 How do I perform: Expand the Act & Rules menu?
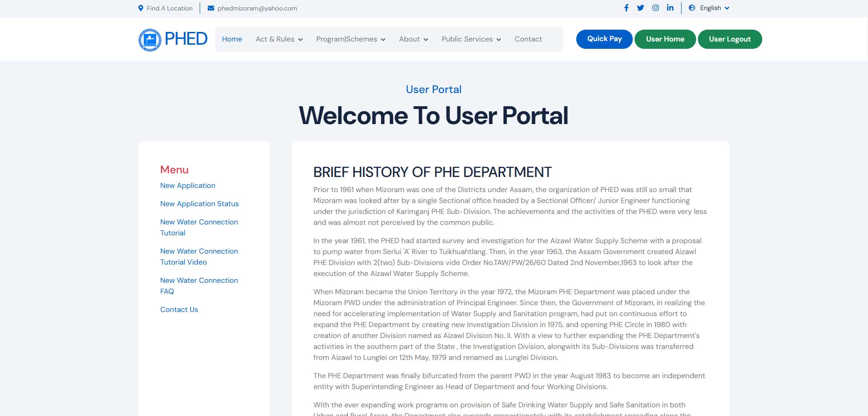pyautogui.click(x=279, y=39)
